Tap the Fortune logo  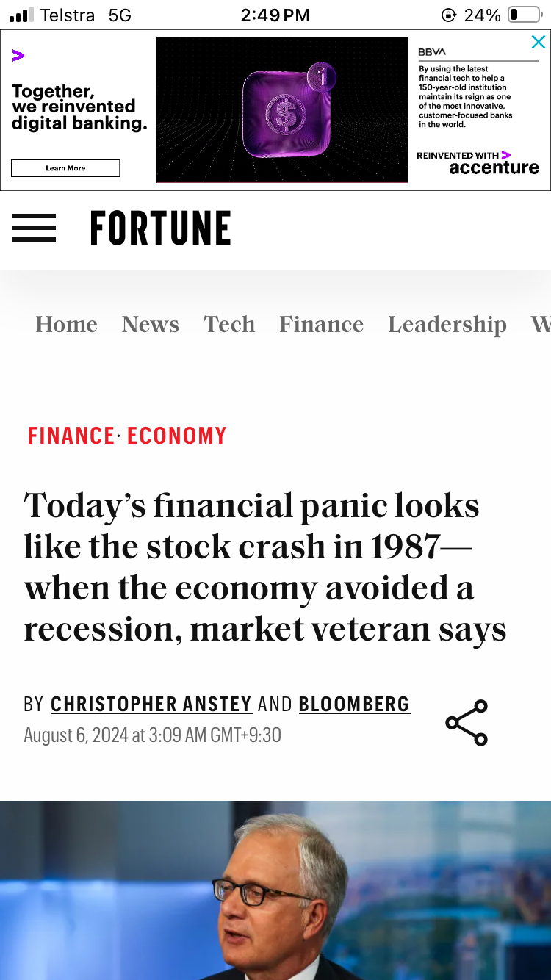pyautogui.click(x=160, y=228)
